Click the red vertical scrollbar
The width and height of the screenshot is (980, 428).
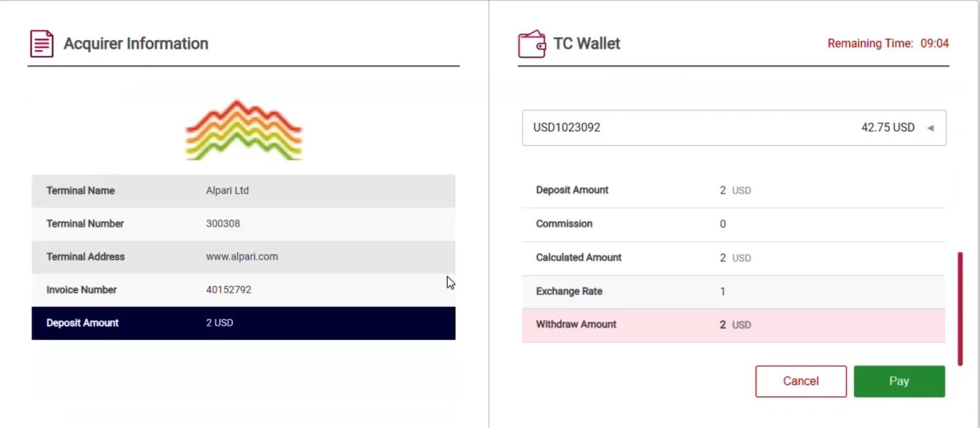[x=960, y=308]
